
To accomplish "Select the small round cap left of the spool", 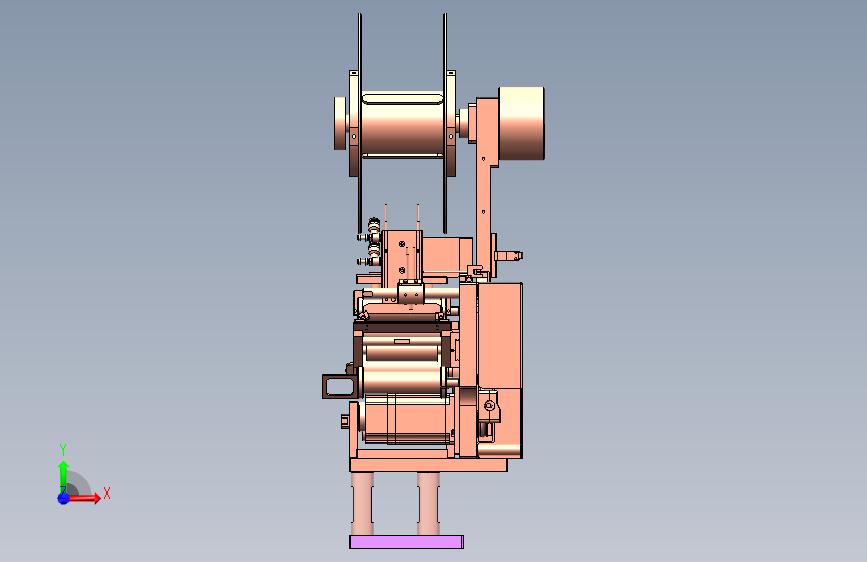I will click(340, 123).
